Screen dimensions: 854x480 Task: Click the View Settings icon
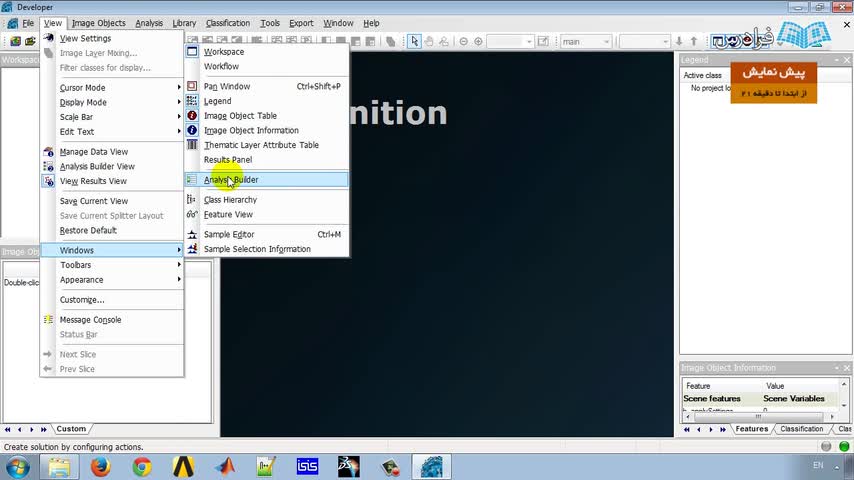click(x=48, y=38)
